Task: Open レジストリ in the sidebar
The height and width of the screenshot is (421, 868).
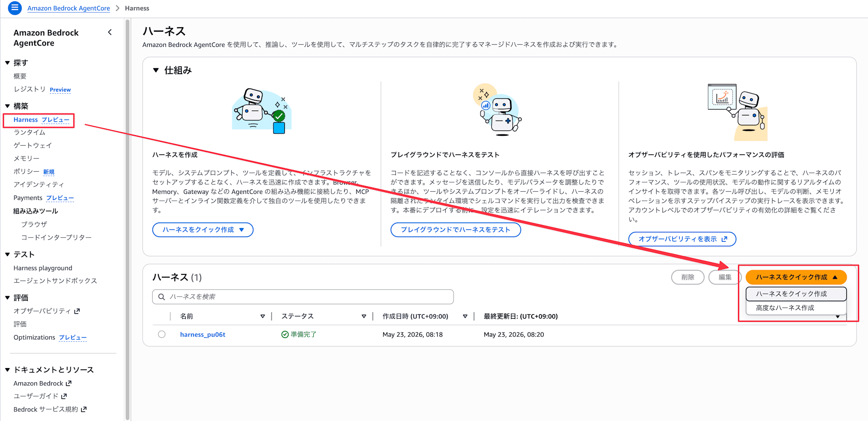Action: click(x=30, y=89)
